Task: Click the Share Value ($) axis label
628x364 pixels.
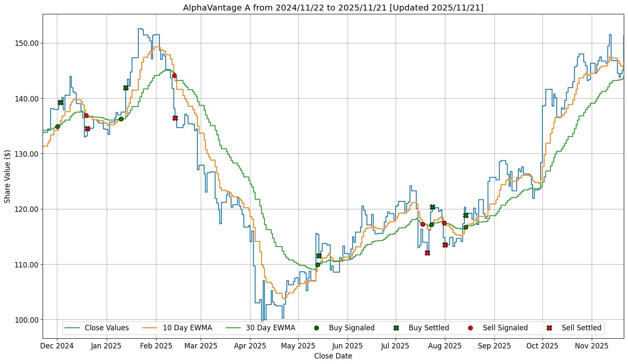Action: 8,176
